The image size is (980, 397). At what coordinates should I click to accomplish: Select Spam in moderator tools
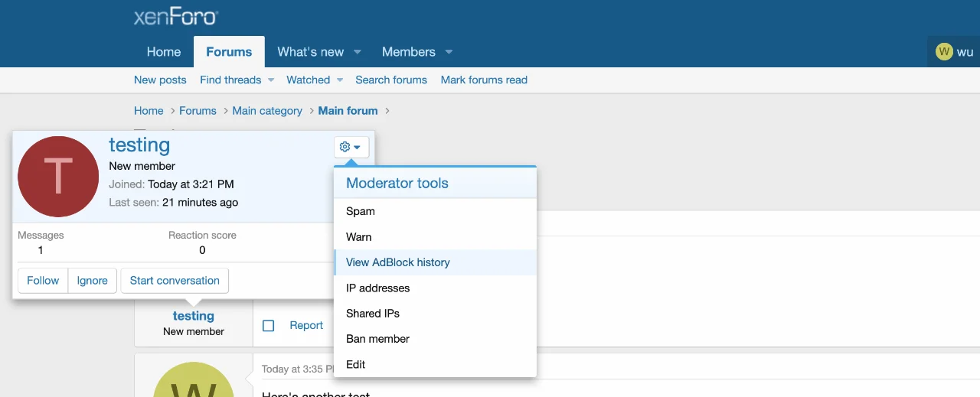click(x=361, y=211)
